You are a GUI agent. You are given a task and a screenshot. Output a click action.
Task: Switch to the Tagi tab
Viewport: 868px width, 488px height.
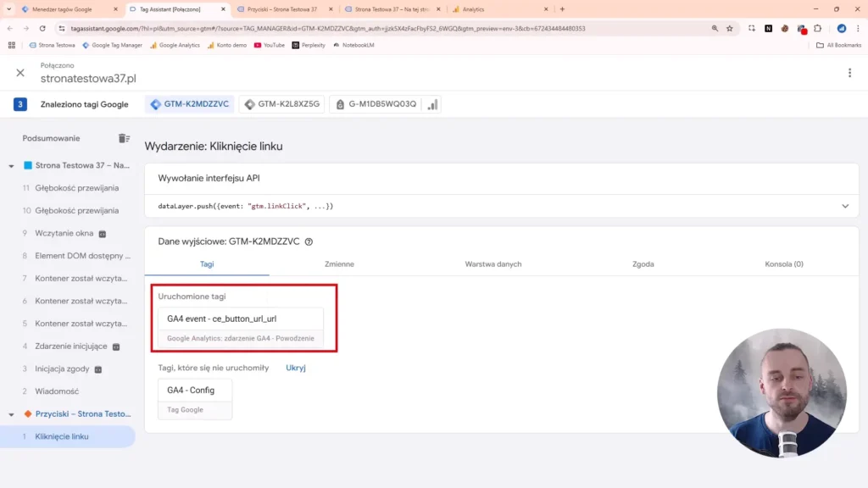point(207,264)
